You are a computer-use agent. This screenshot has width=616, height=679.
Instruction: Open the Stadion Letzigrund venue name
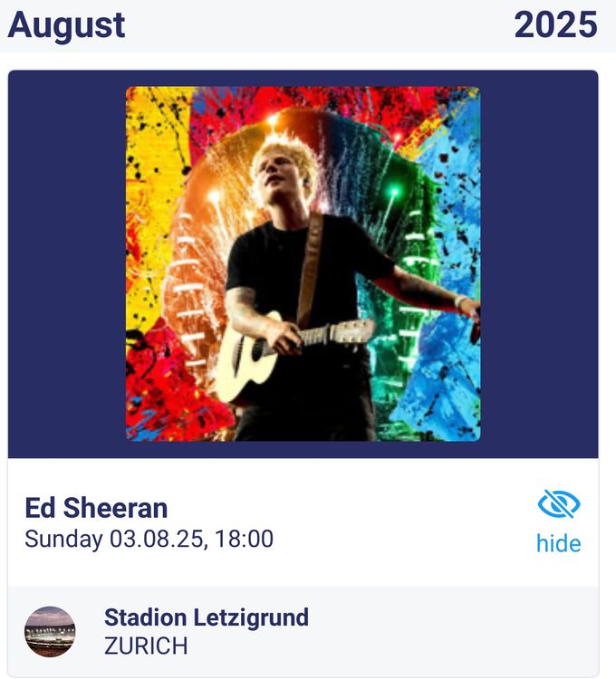coord(207,617)
